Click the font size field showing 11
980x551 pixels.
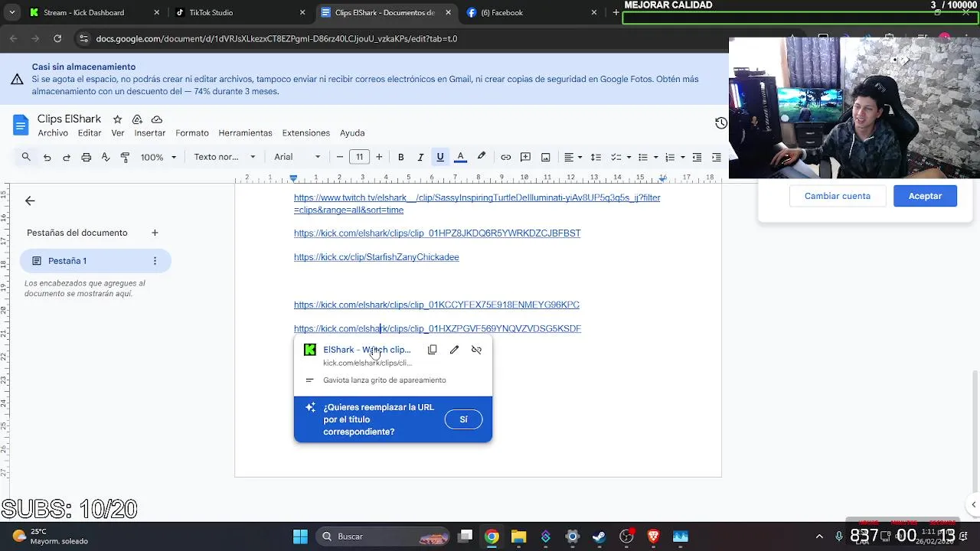[359, 157]
